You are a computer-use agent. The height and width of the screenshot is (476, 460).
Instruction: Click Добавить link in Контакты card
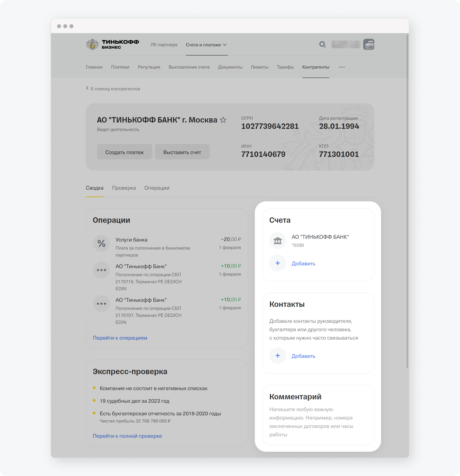coord(303,356)
